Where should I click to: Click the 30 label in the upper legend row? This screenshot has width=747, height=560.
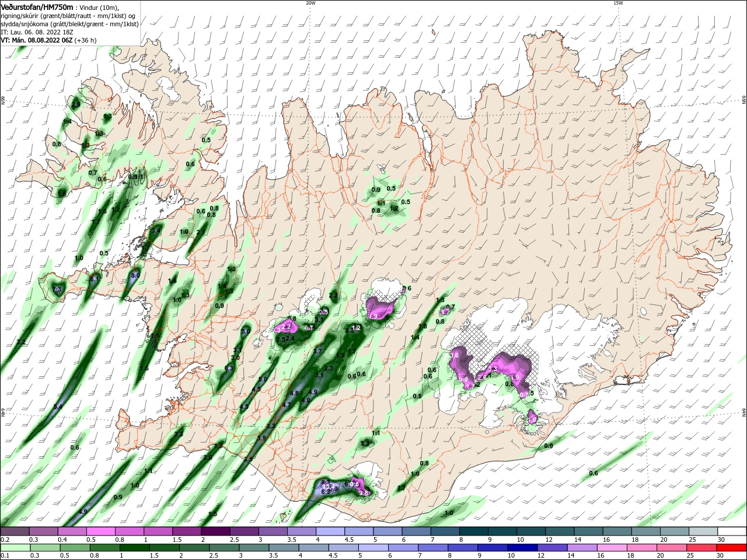point(721,540)
